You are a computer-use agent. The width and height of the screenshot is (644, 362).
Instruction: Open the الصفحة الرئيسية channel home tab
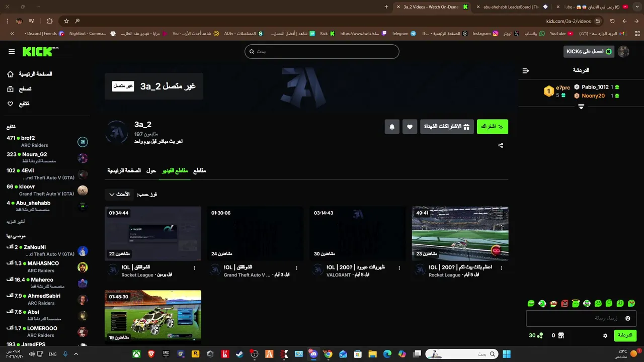[x=124, y=171]
